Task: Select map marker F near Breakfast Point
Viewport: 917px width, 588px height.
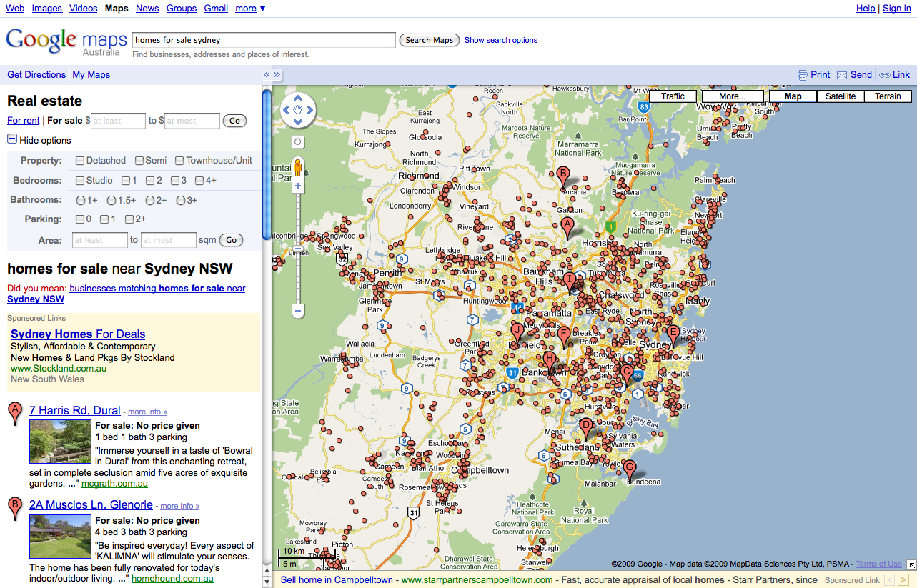Action: point(563,336)
